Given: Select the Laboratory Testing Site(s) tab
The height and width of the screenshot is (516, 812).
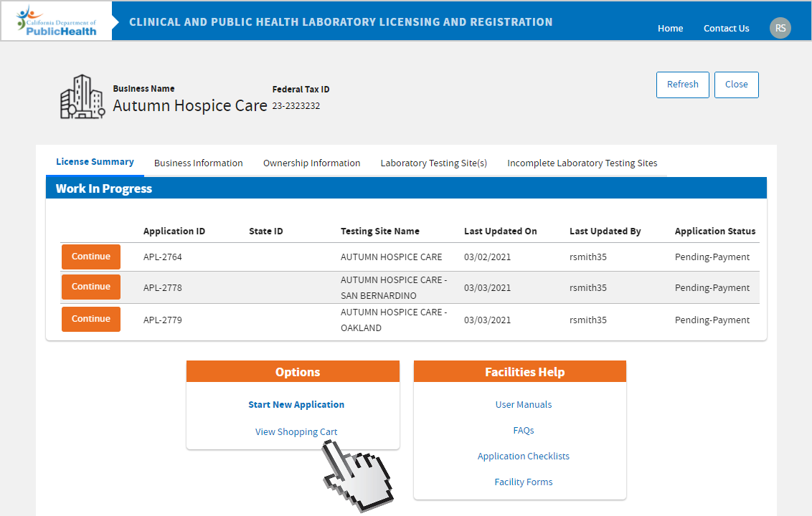Looking at the screenshot, I should pos(433,163).
